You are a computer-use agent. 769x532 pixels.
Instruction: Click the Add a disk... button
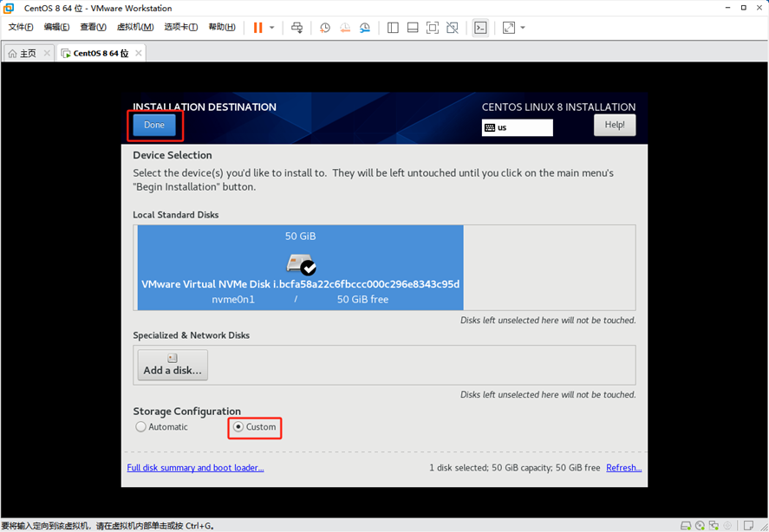tap(173, 365)
